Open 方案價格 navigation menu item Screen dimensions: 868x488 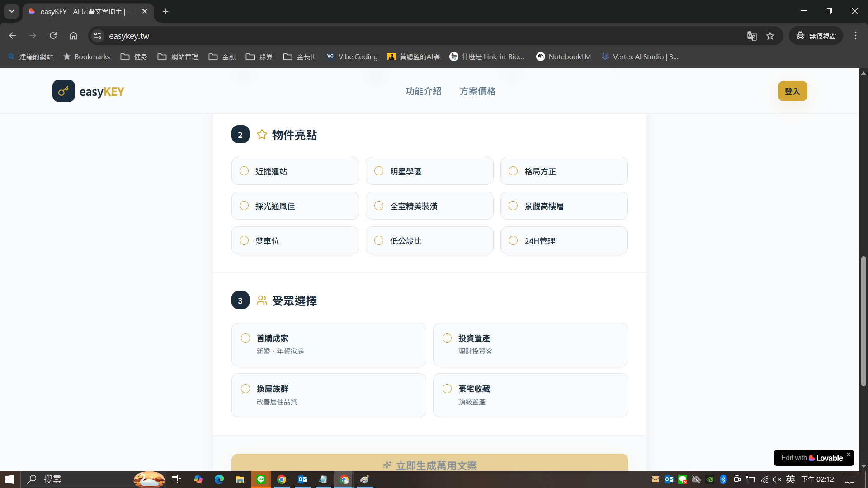tap(477, 91)
